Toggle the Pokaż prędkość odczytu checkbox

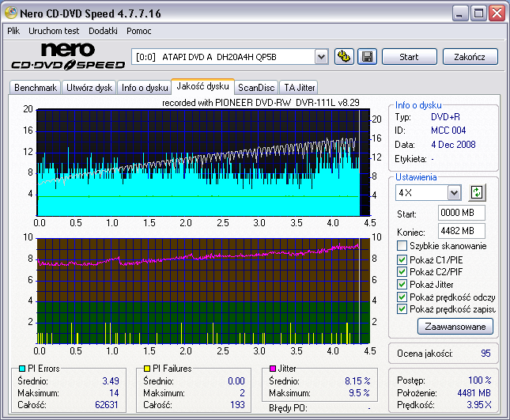point(402,297)
